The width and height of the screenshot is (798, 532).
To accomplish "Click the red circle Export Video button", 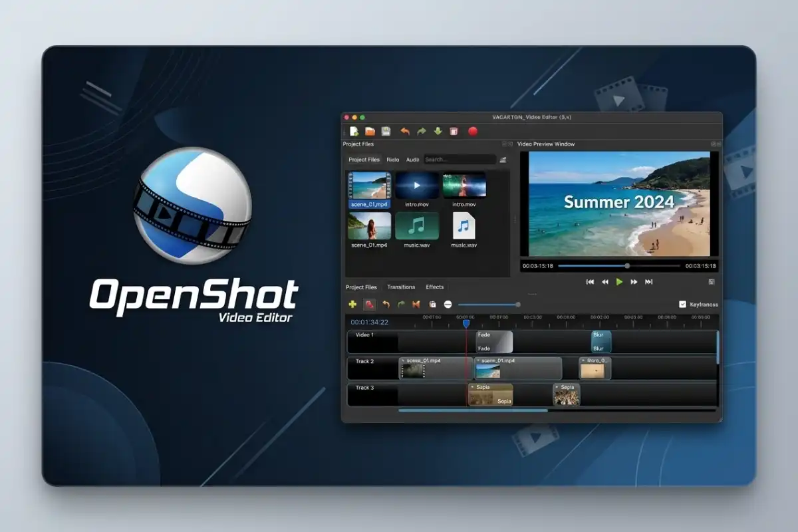I will [473, 131].
